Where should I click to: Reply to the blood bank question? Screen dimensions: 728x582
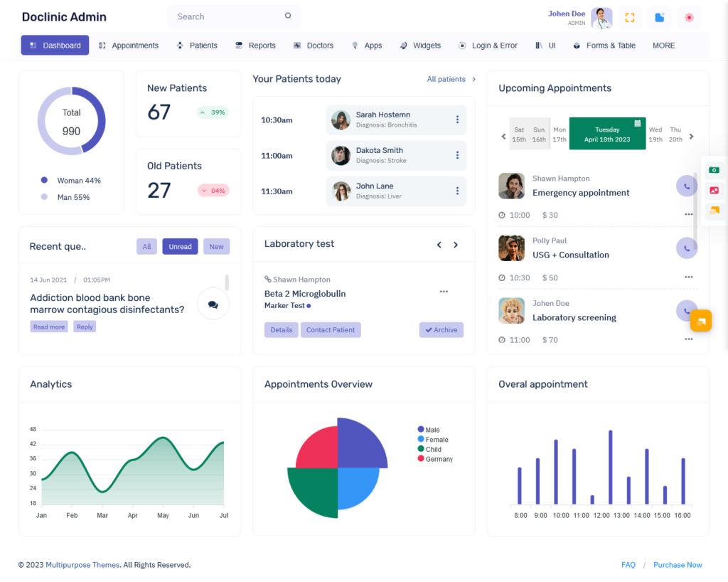(x=85, y=327)
